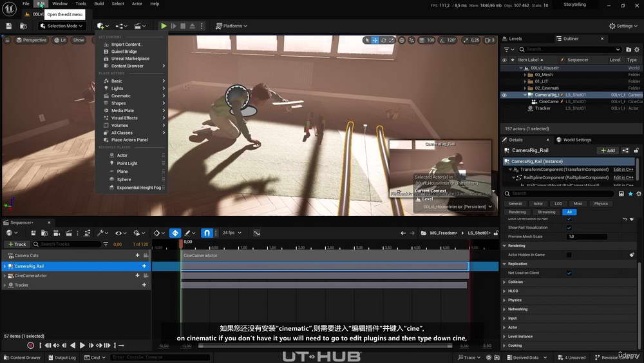Toggle Net Load on Client checkbox
644x363 pixels.
(569, 273)
